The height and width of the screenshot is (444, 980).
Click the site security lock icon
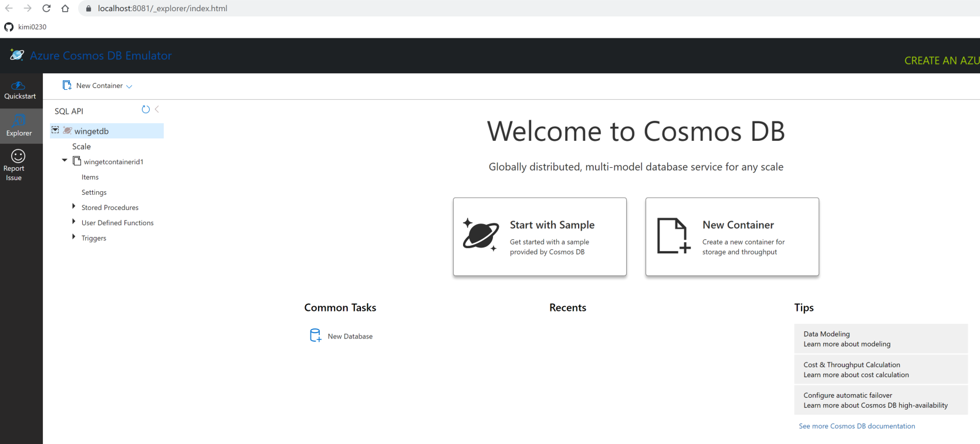(x=89, y=9)
